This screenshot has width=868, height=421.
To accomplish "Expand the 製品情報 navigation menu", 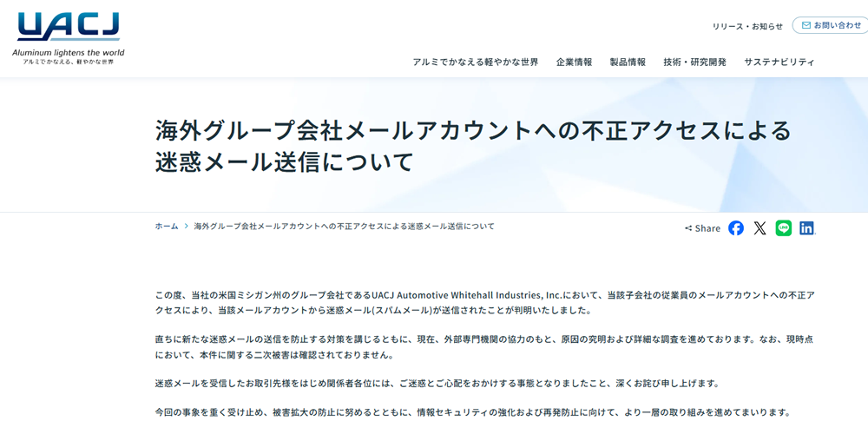I will click(628, 62).
